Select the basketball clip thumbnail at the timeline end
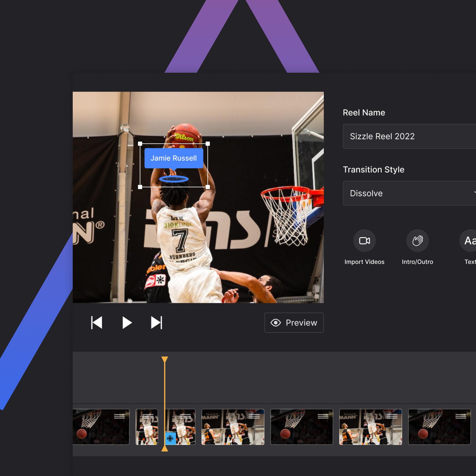Image resolution: width=476 pixels, height=476 pixels. [x=440, y=427]
